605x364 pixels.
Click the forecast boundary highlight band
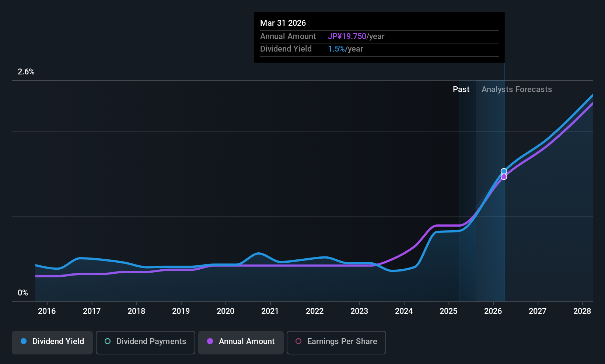coord(490,184)
